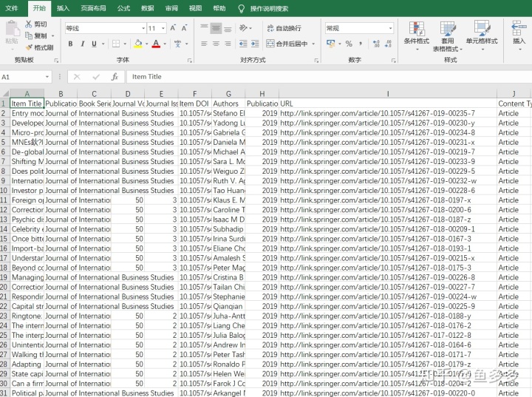Click the Copy (复制) icon
532x397 pixels.
29,35
